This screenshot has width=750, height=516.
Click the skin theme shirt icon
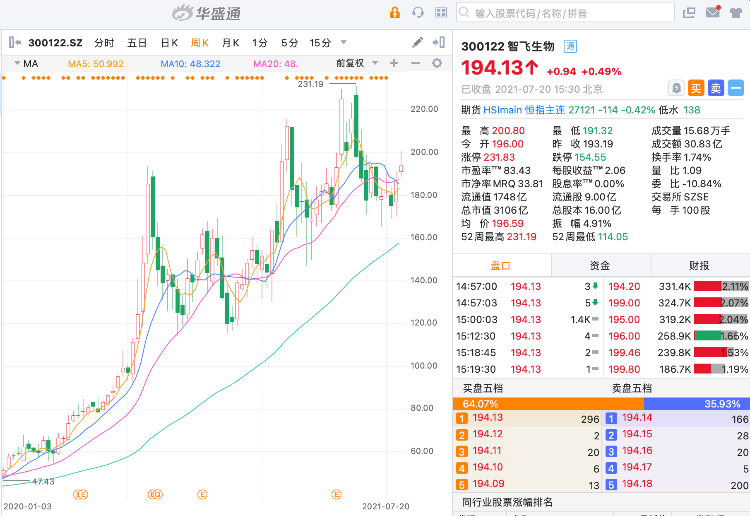click(736, 12)
